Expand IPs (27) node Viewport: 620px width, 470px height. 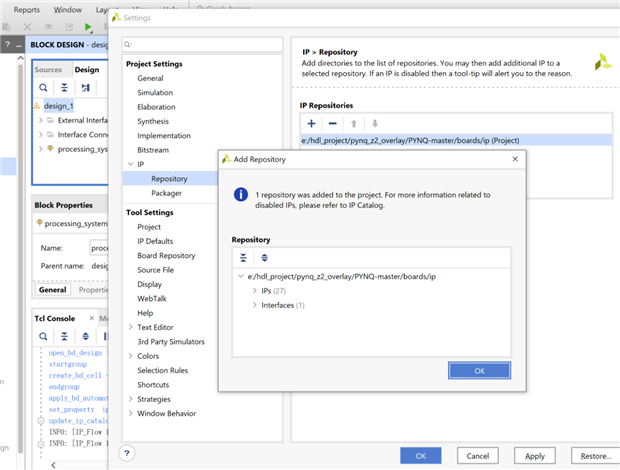point(255,291)
